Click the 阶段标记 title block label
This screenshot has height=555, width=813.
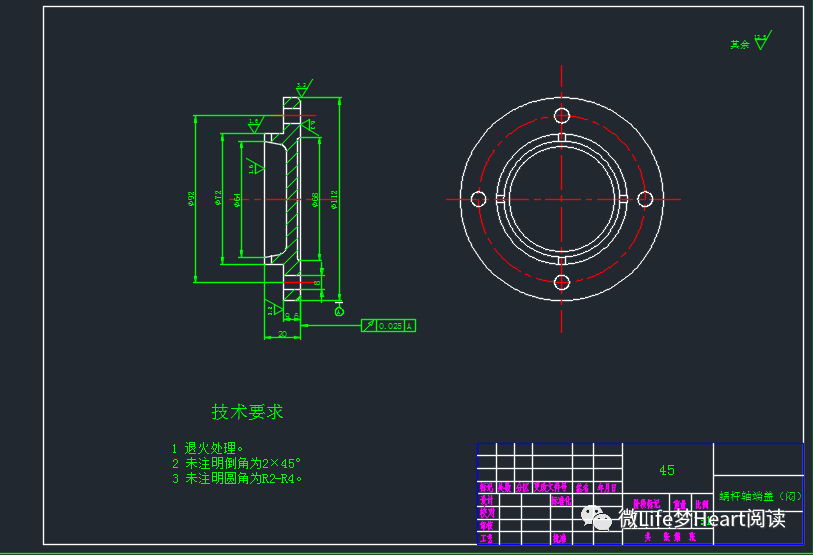coord(647,504)
